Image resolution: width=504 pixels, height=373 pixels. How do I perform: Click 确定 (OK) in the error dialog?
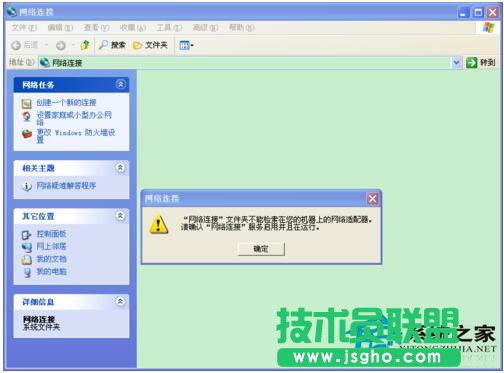(261, 249)
